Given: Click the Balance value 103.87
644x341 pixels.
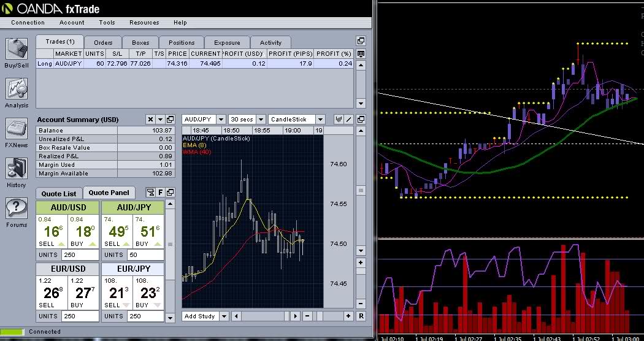Looking at the screenshot, I should [x=163, y=130].
